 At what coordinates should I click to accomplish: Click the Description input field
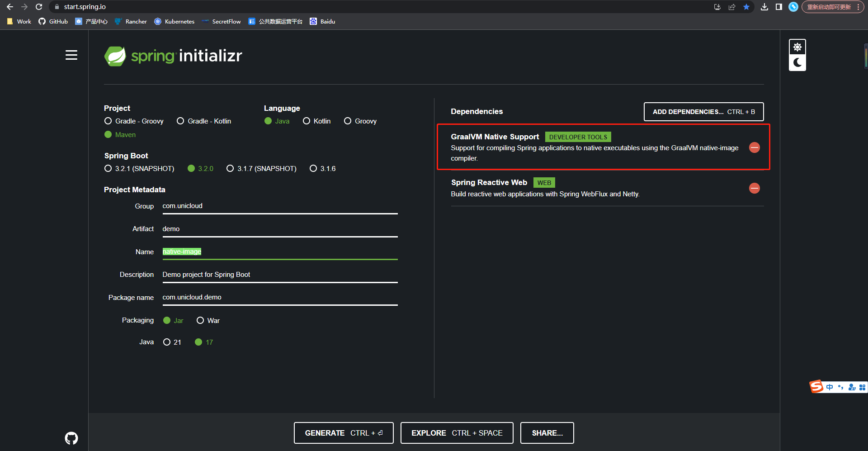280,275
